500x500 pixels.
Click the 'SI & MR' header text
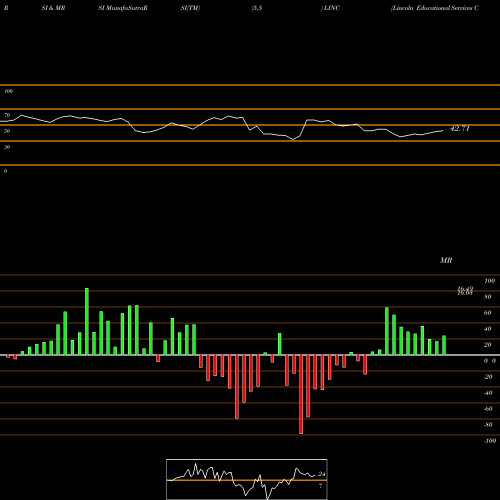click(53, 8)
